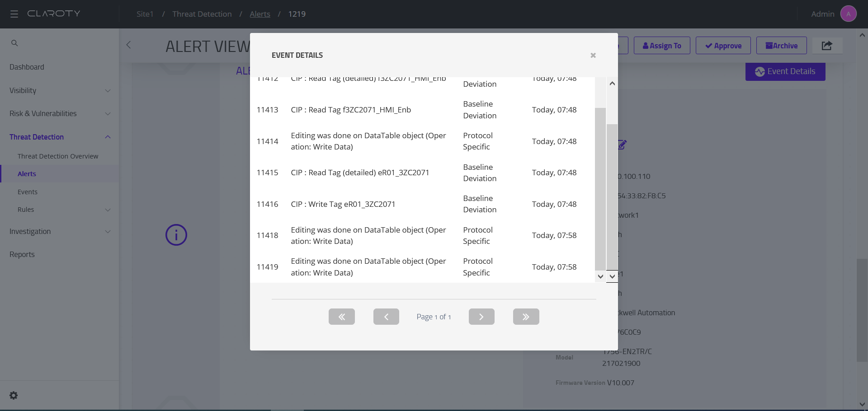Click the Claroty logo
This screenshot has height=411, width=868.
54,14
